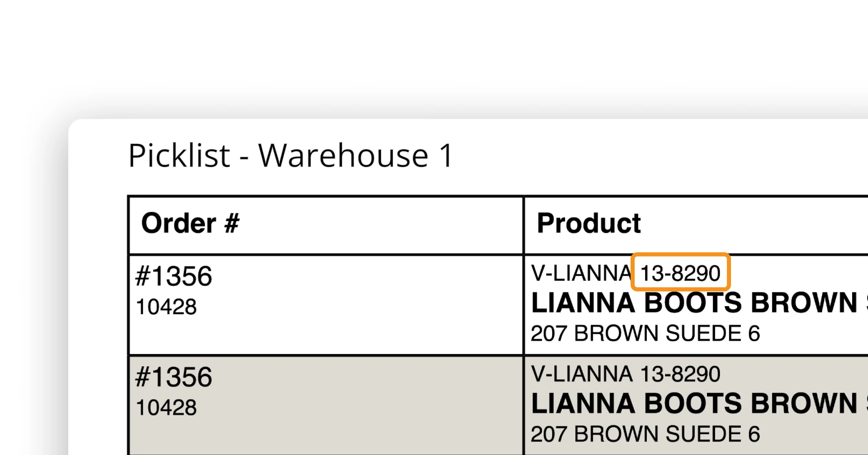Click bold word LIANNA in shaded row
The width and height of the screenshot is (868, 455).
pos(583,404)
